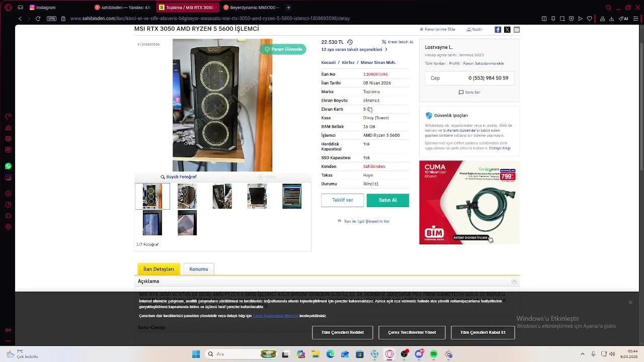This screenshot has height=362, width=644.
Task: Open the Windows Start menu
Action: [196, 354]
